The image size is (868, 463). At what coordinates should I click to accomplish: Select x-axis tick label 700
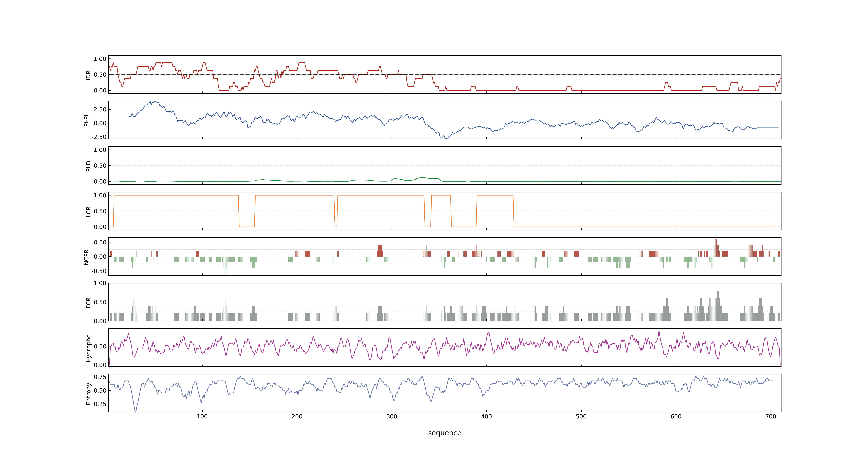(x=771, y=416)
